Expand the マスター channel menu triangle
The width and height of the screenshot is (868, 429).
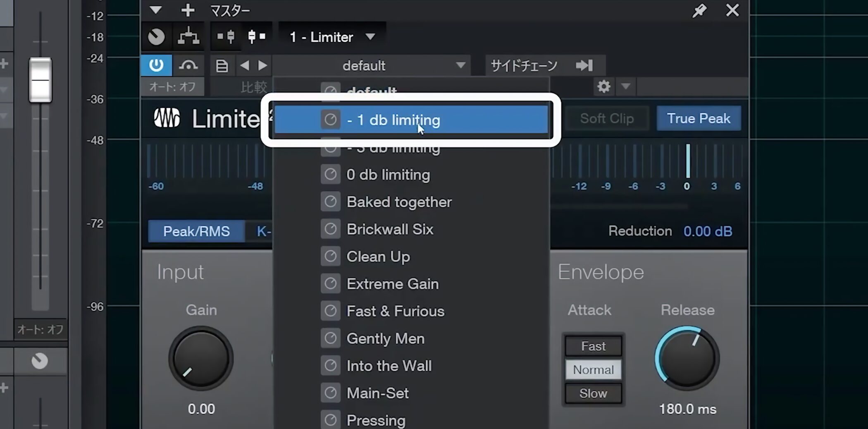coord(156,10)
